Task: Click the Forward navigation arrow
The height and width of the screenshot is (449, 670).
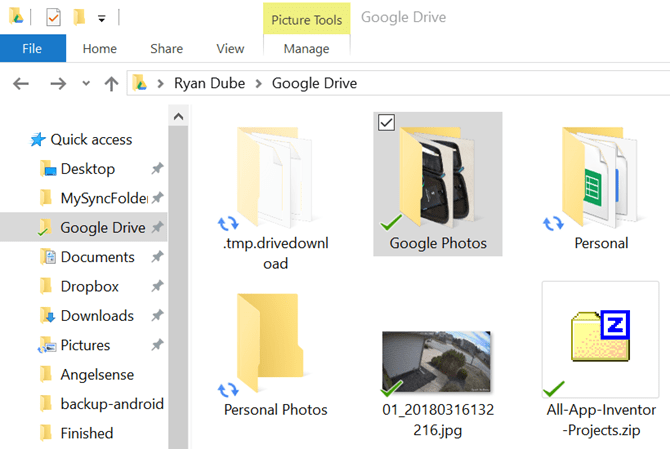Action: tap(58, 84)
